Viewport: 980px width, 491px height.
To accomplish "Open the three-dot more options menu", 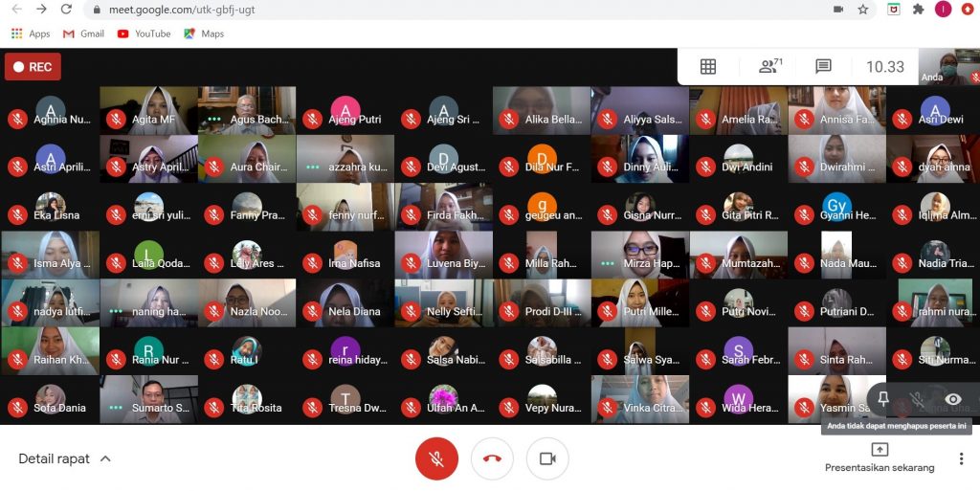I will (960, 459).
